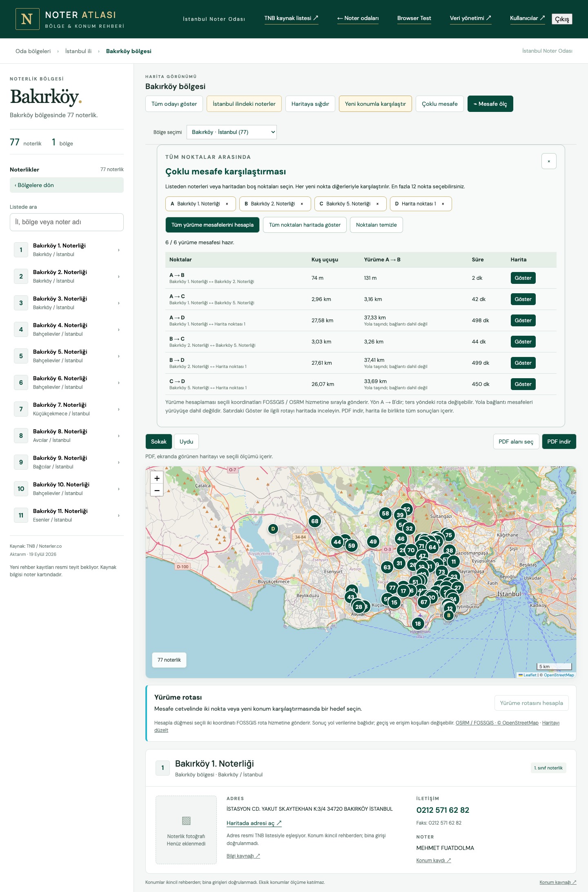Click map marker 49
Image resolution: width=588 pixels, height=892 pixels.
373,542
